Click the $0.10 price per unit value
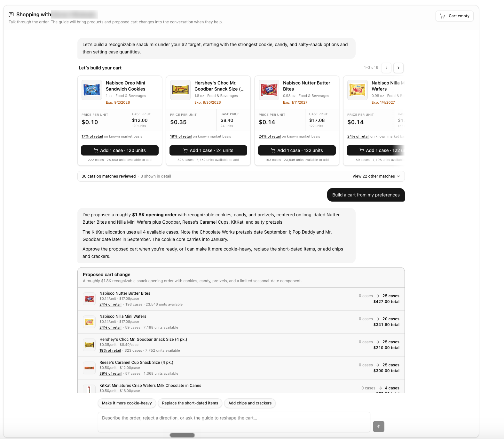 (90, 122)
